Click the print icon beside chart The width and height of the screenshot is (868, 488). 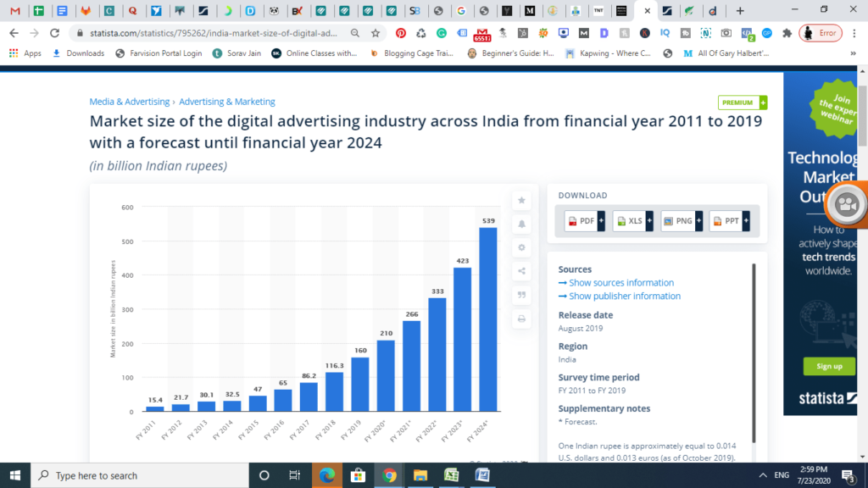521,319
